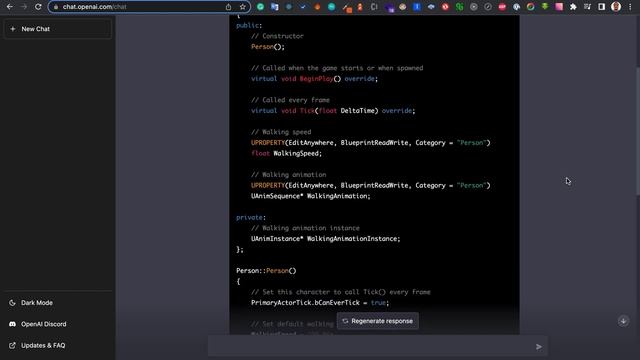Image resolution: width=640 pixels, height=360 pixels.
Task: Open the Chrome three-dot menu
Action: tap(631, 7)
